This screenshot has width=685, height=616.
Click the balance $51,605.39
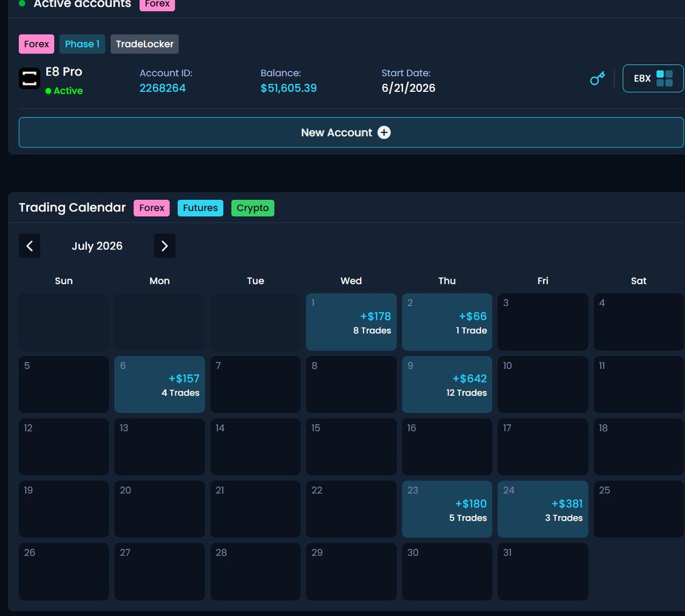click(289, 88)
